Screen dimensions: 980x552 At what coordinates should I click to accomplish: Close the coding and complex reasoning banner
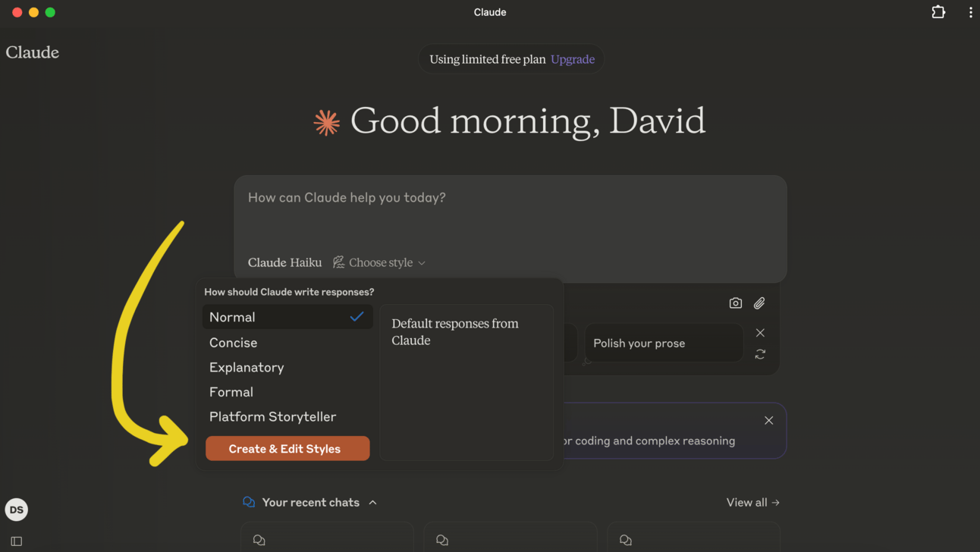coord(769,420)
